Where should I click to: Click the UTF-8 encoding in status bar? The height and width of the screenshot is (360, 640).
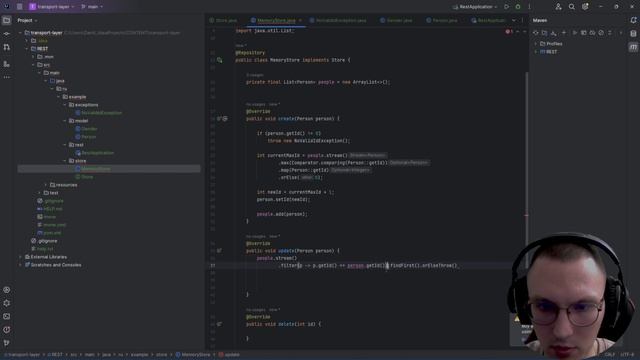pyautogui.click(x=627, y=355)
